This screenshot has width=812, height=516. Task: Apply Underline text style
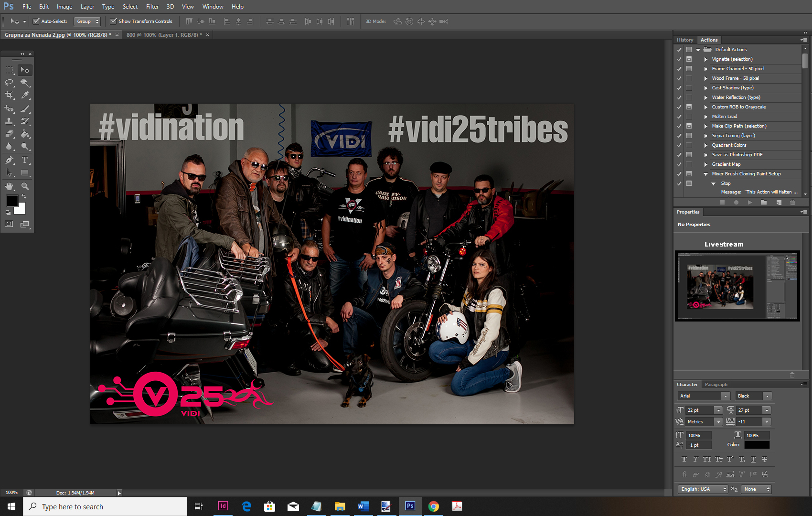(753, 459)
